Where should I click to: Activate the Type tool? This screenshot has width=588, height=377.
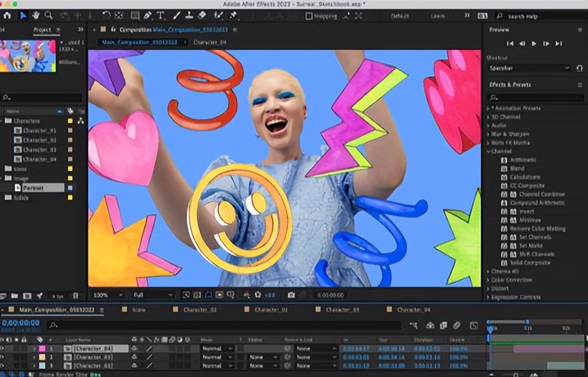pyautogui.click(x=161, y=16)
